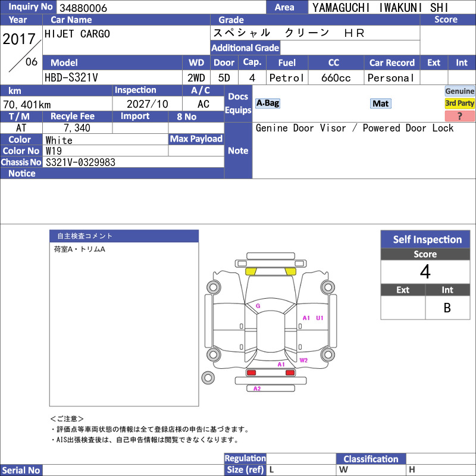The height and width of the screenshot is (476, 476).
Task: Click the Genuine legend label
Action: 459,91
